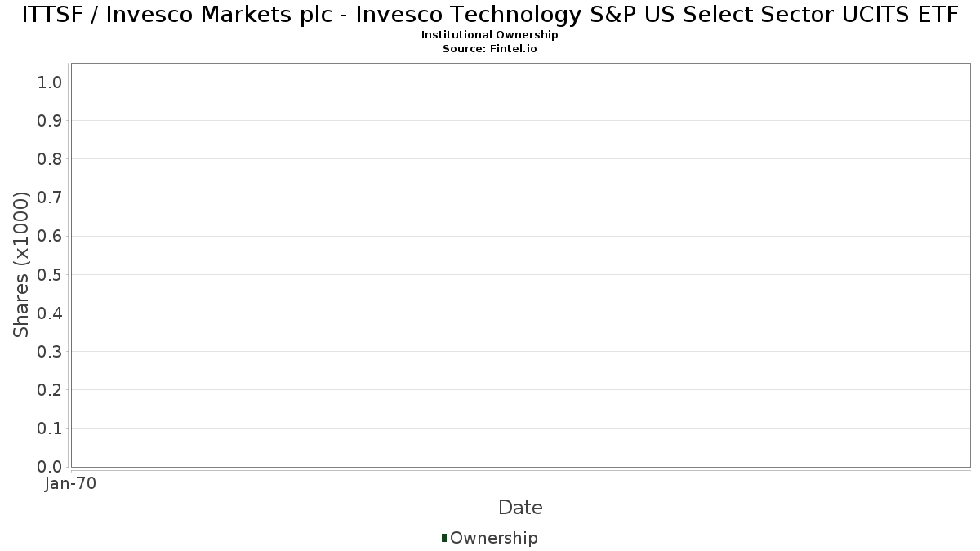Image resolution: width=980 pixels, height=551 pixels.
Task: Select the 0.4 y-axis tick label
Action: tap(50, 313)
